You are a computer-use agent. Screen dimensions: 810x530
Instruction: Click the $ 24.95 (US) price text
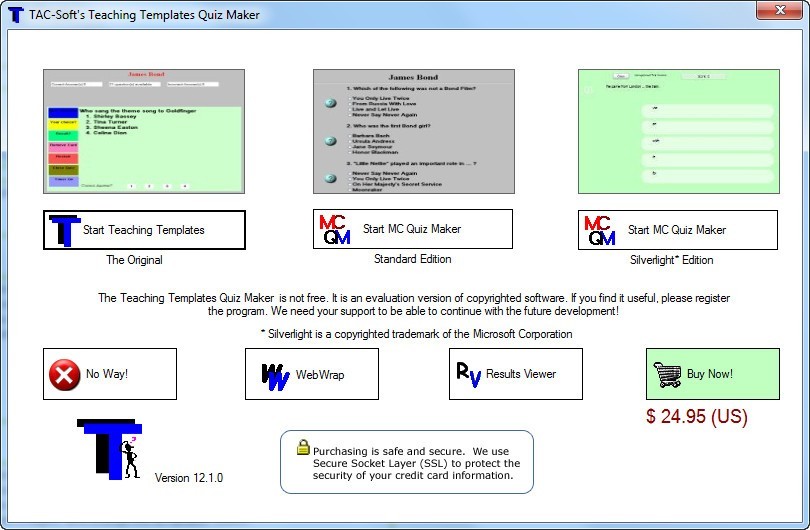697,416
